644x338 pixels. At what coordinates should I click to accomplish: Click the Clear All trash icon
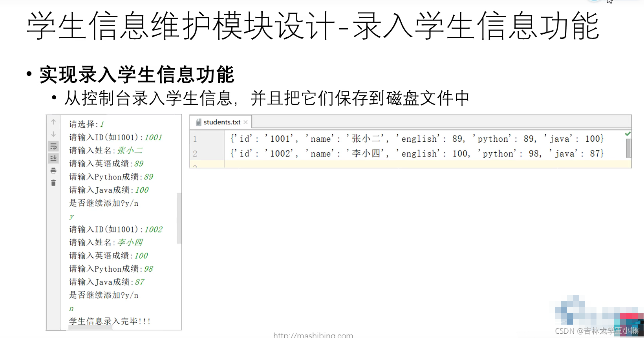53,183
